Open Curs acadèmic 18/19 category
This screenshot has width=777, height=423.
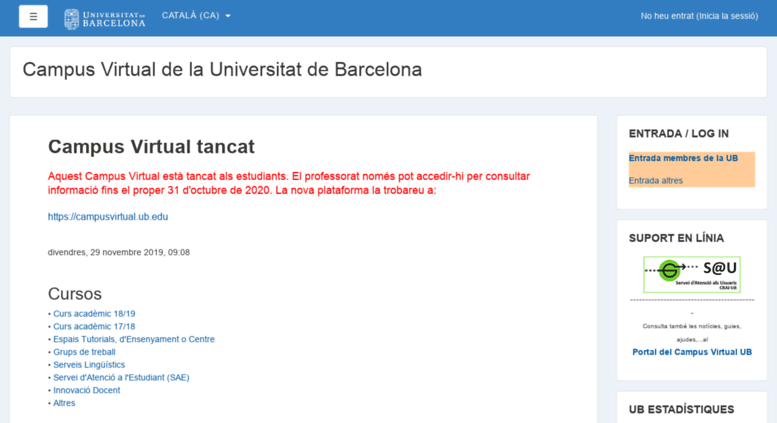click(94, 314)
